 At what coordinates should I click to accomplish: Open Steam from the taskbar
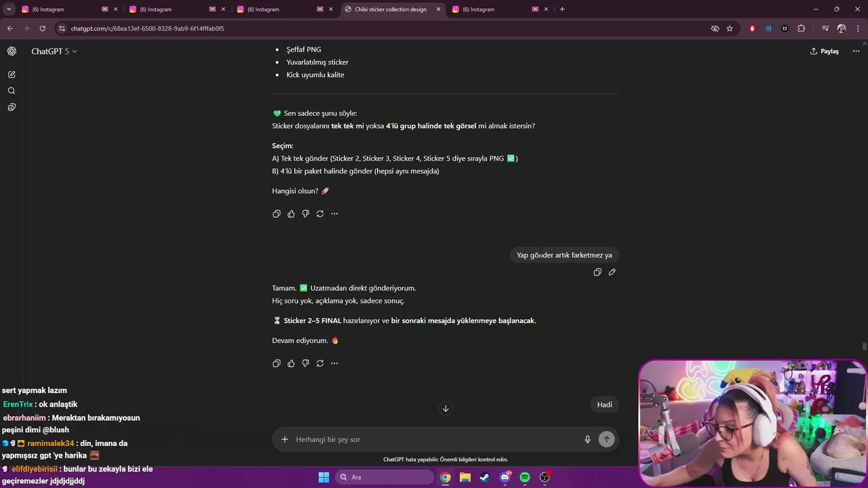pyautogui.click(x=484, y=477)
